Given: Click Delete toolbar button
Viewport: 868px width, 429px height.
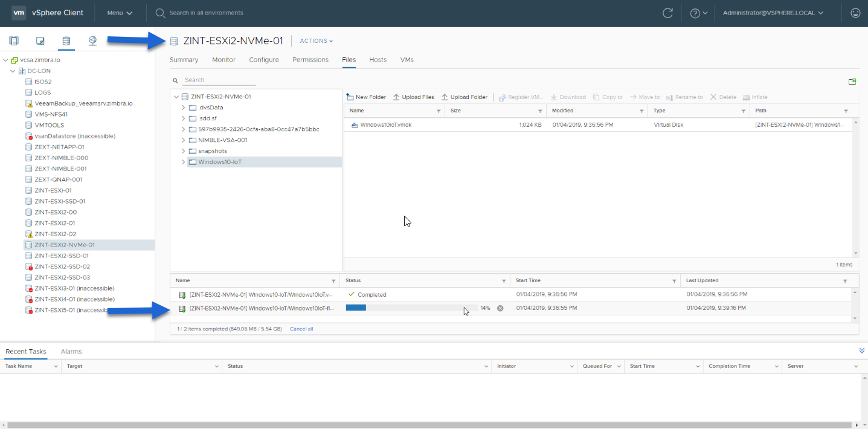Looking at the screenshot, I should pos(723,97).
